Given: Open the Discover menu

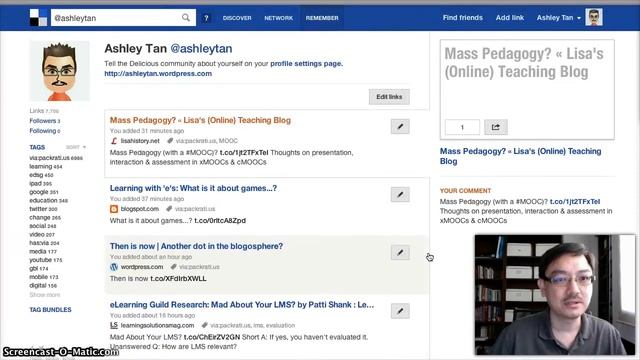Looking at the screenshot, I should point(237,18).
